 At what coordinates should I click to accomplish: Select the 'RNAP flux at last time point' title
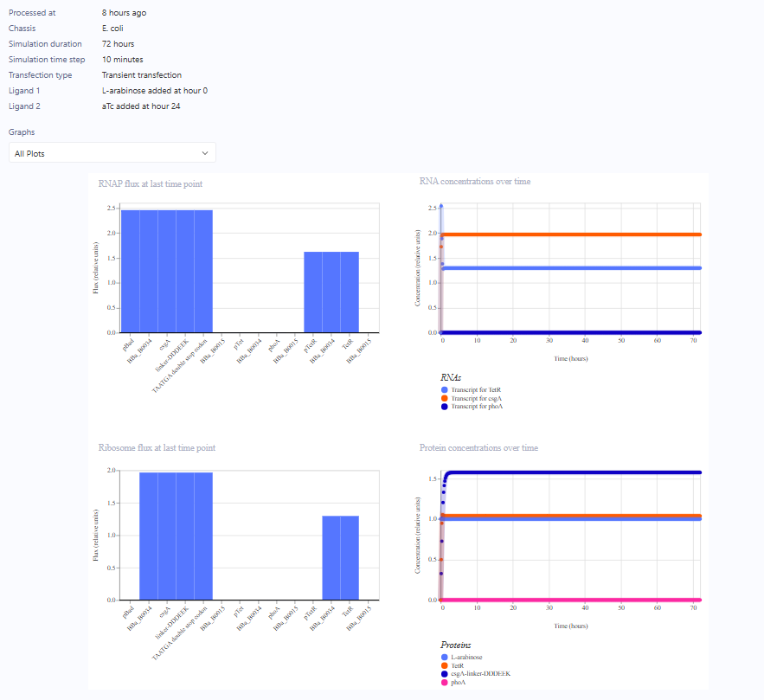coord(150,183)
